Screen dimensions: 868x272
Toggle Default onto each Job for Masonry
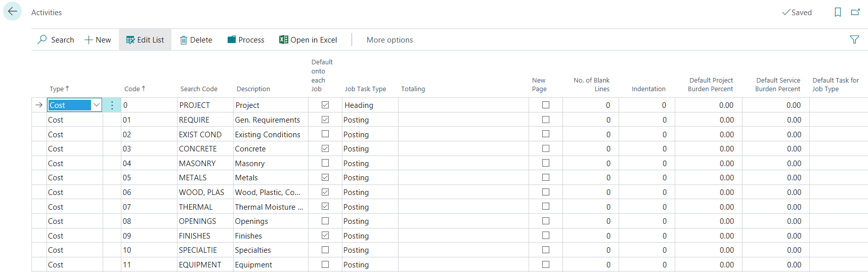[325, 163]
